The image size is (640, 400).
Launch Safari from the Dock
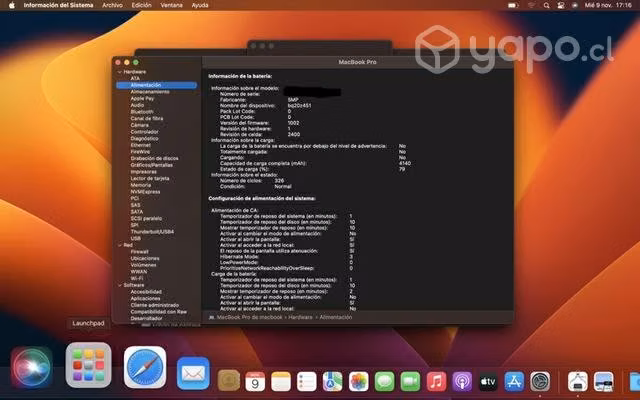click(145, 367)
